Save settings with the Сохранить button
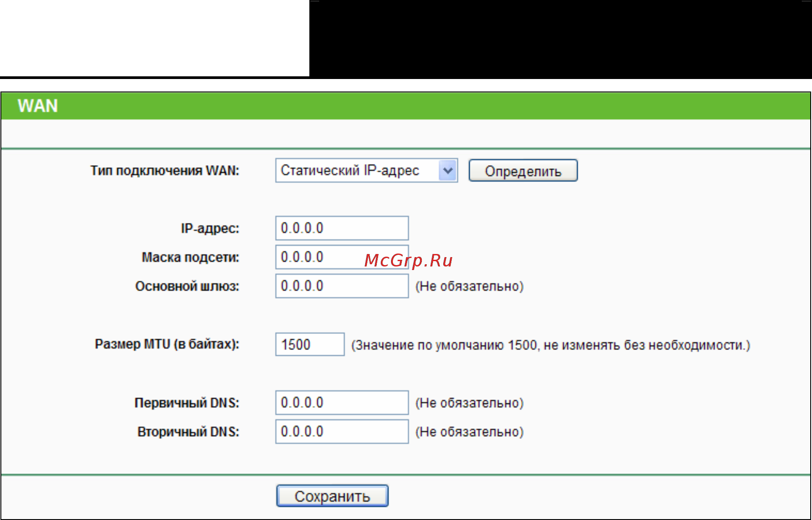The height and width of the screenshot is (520, 812). (333, 496)
